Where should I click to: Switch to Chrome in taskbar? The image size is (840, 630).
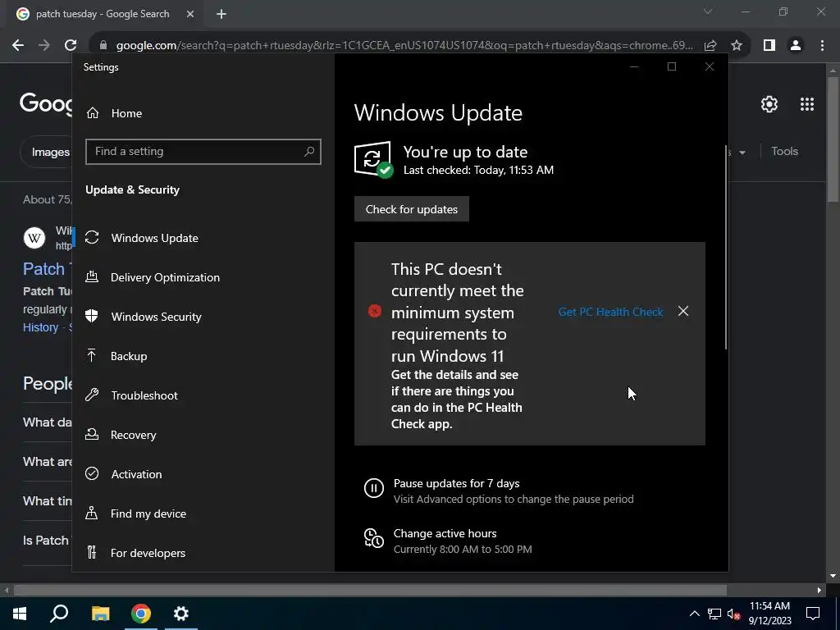pyautogui.click(x=141, y=614)
